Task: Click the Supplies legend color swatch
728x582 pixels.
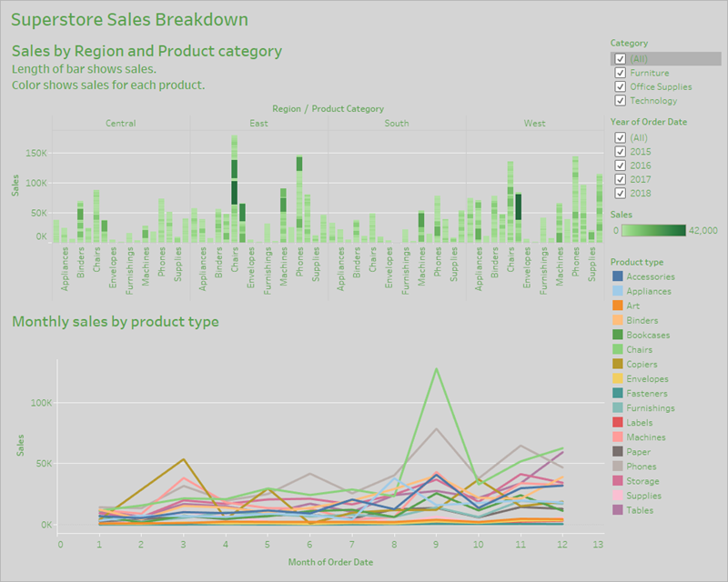Action: [x=618, y=496]
